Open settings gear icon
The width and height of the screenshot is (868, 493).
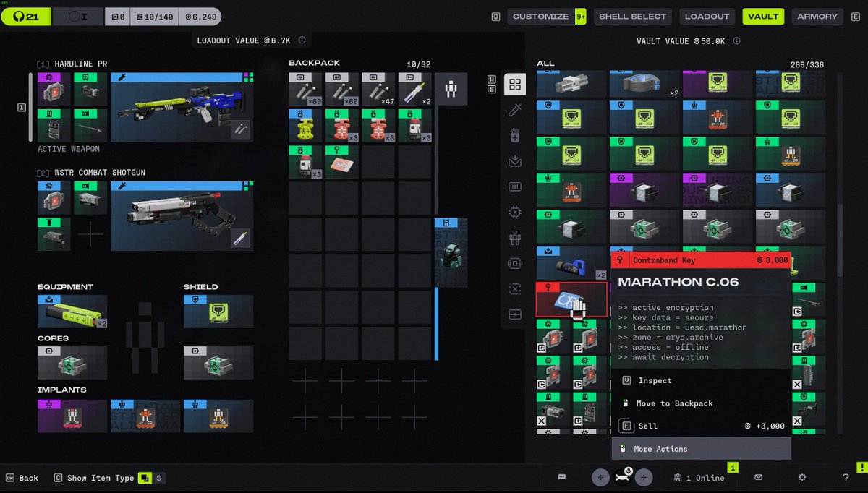pyautogui.click(x=801, y=477)
